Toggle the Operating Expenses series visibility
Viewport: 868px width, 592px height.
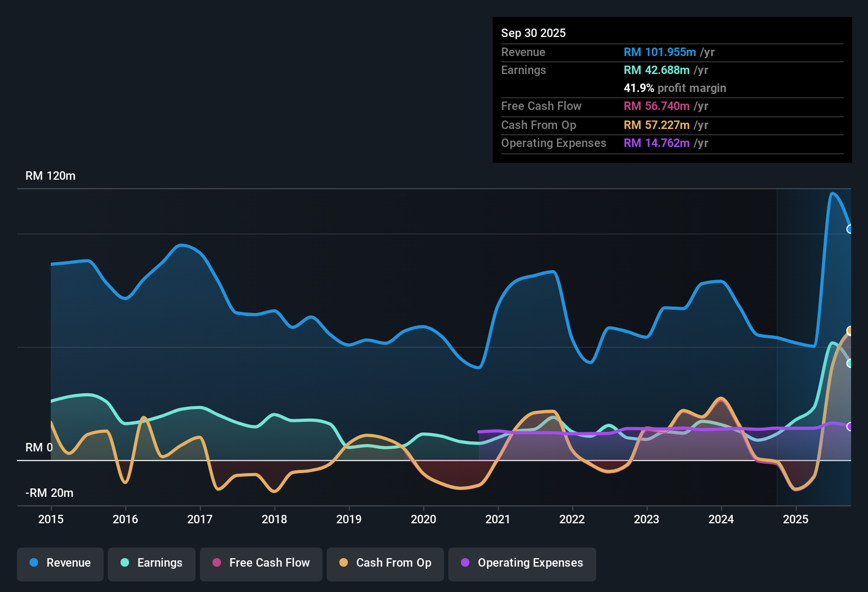[x=522, y=564]
